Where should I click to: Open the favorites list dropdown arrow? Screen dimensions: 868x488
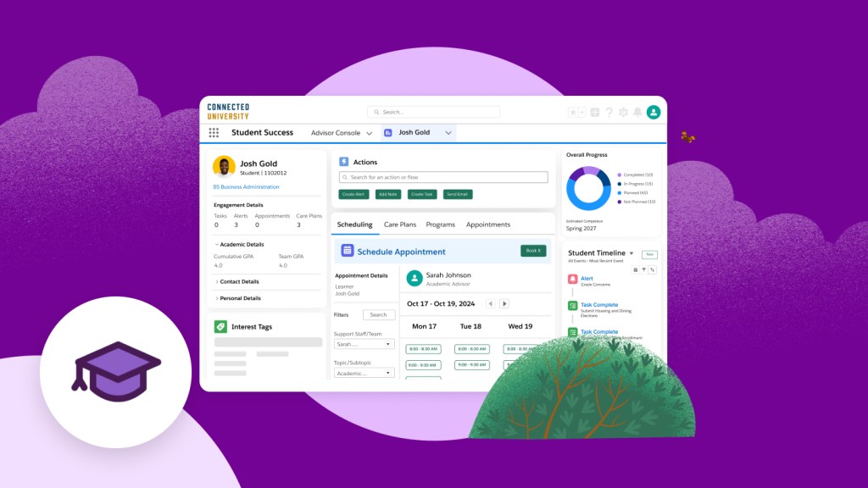click(581, 113)
